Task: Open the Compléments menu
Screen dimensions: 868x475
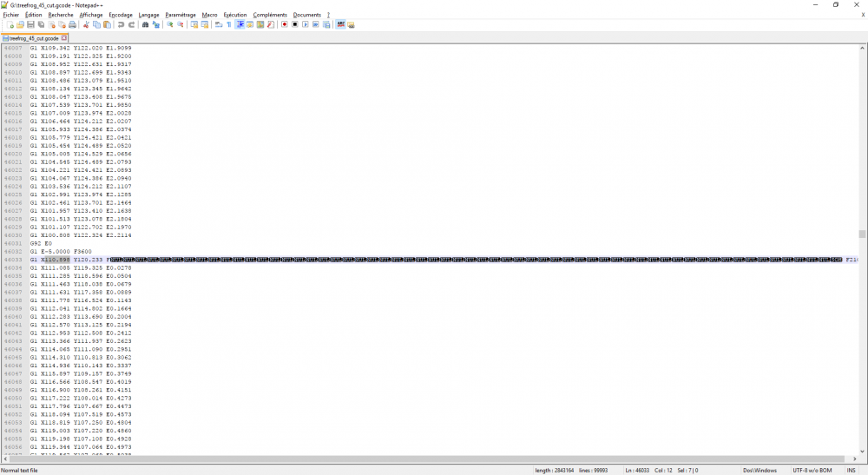Action: click(x=270, y=15)
